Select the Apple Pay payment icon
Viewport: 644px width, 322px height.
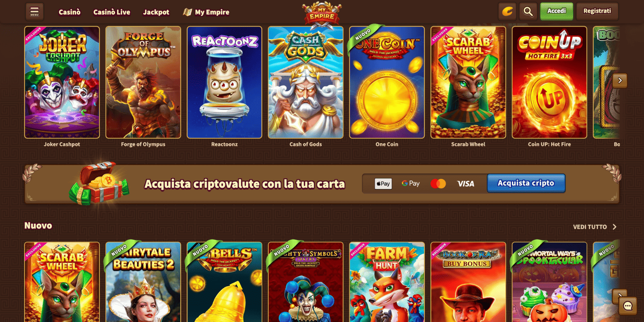click(x=383, y=184)
